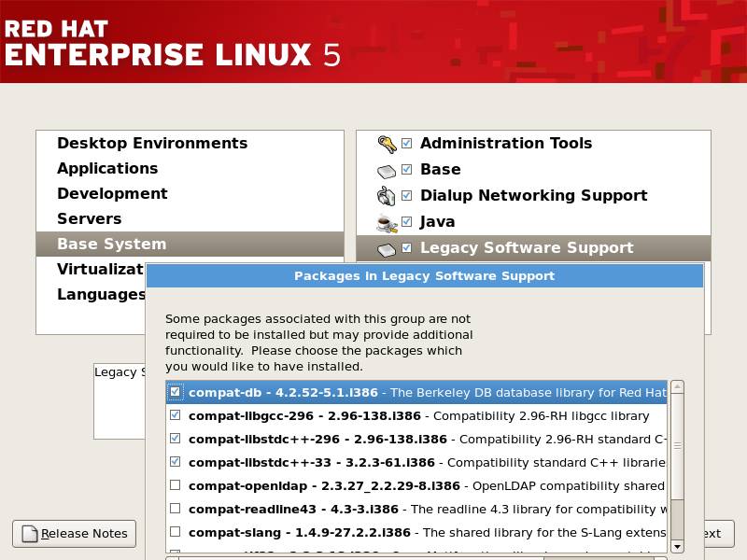747x560 pixels.
Task: Select the Servers category
Action: click(190, 219)
